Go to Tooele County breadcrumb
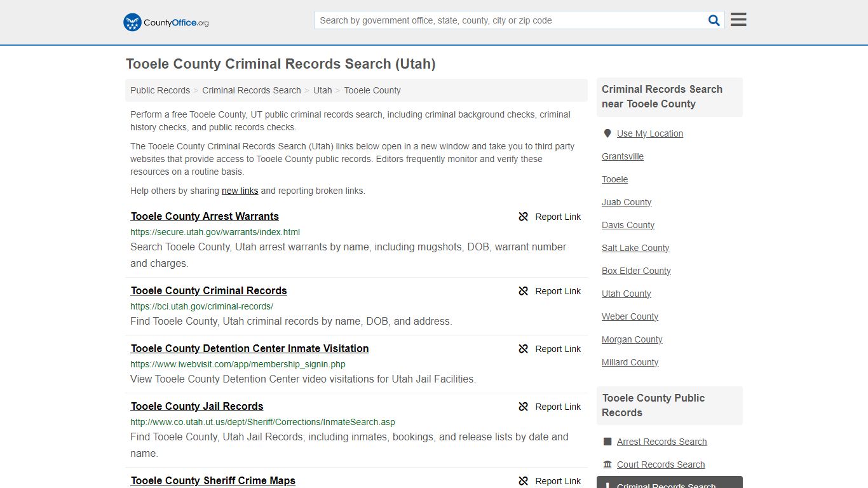This screenshot has height=488, width=868. click(372, 90)
